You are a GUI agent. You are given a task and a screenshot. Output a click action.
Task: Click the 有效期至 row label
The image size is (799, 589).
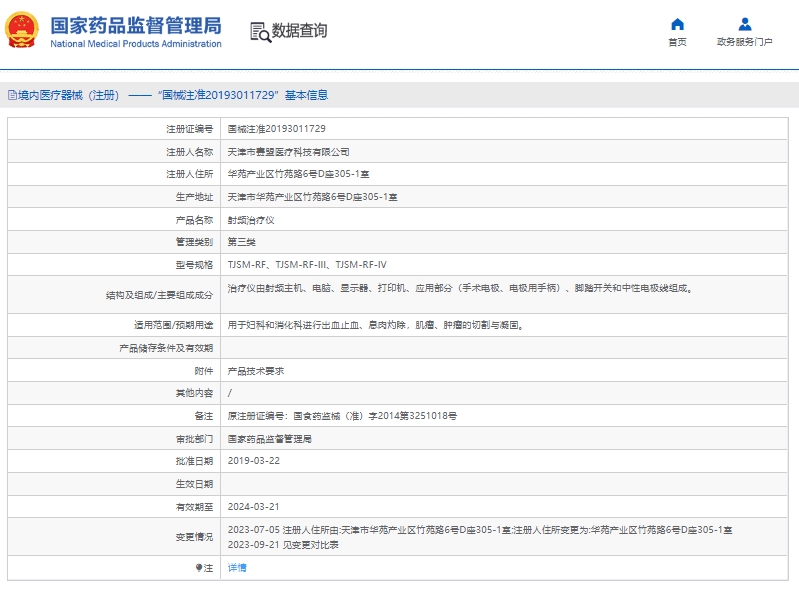tap(194, 506)
